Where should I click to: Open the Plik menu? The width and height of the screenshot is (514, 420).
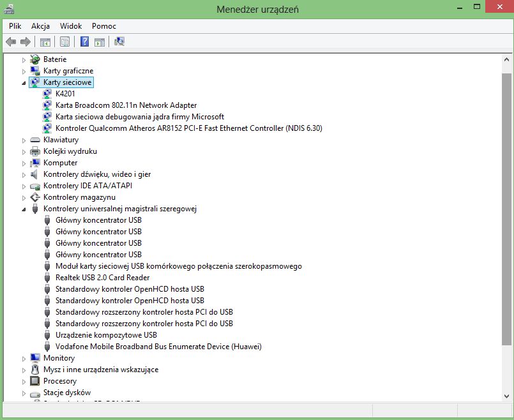(x=15, y=26)
